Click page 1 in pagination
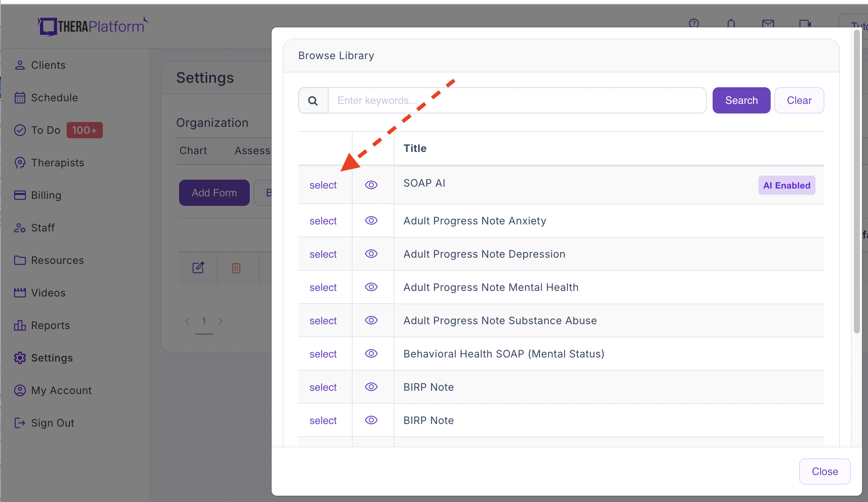Viewport: 868px width, 502px height. tap(204, 321)
